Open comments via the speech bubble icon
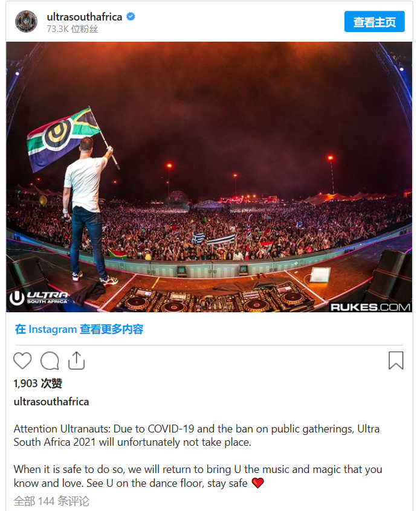The image size is (420, 511). [x=50, y=361]
